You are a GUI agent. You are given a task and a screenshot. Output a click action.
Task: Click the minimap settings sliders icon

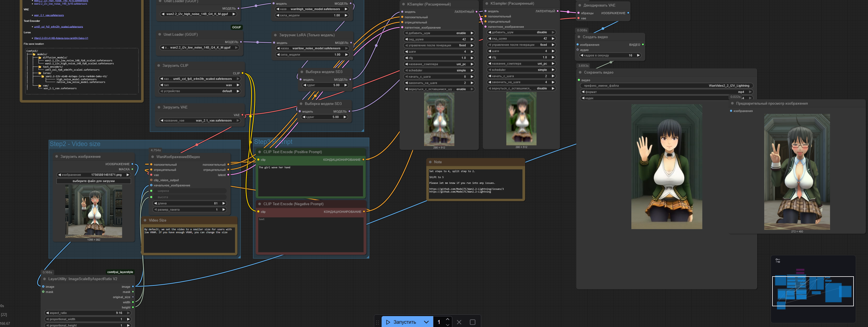pos(778,260)
